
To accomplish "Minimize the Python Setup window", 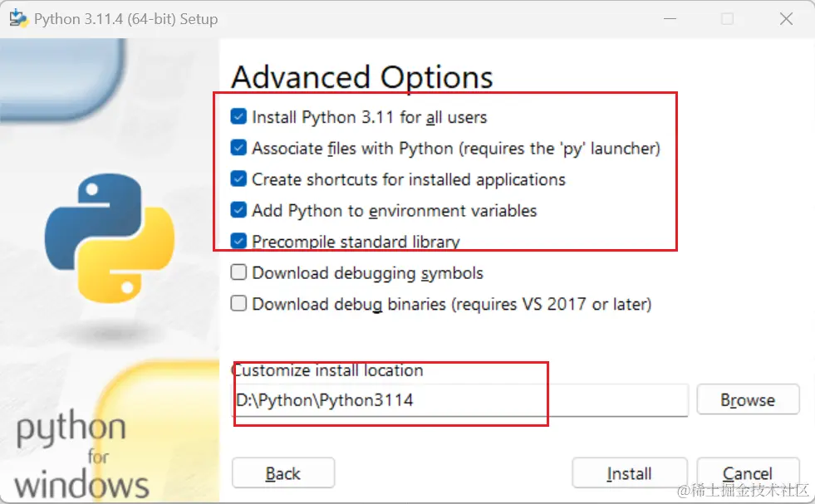I will point(671,18).
